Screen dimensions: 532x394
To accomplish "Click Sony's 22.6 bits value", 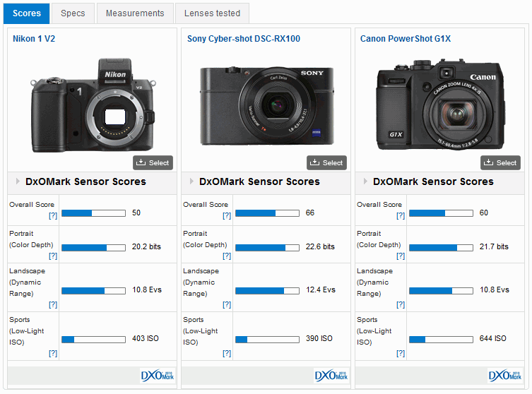I will pos(320,246).
